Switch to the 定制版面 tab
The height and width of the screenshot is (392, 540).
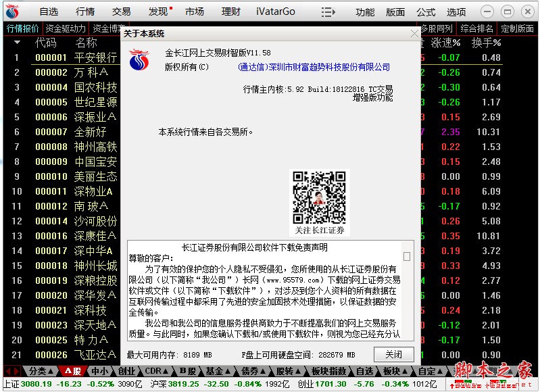(517, 28)
